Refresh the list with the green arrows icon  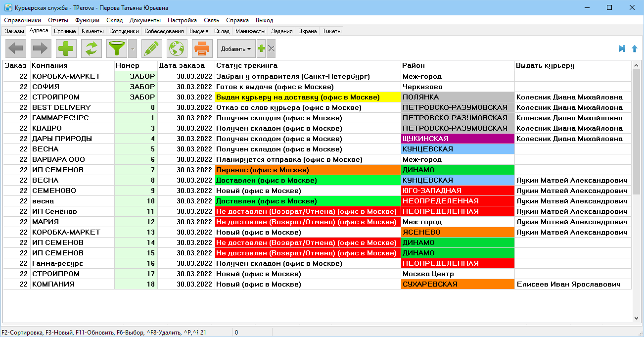coord(92,48)
